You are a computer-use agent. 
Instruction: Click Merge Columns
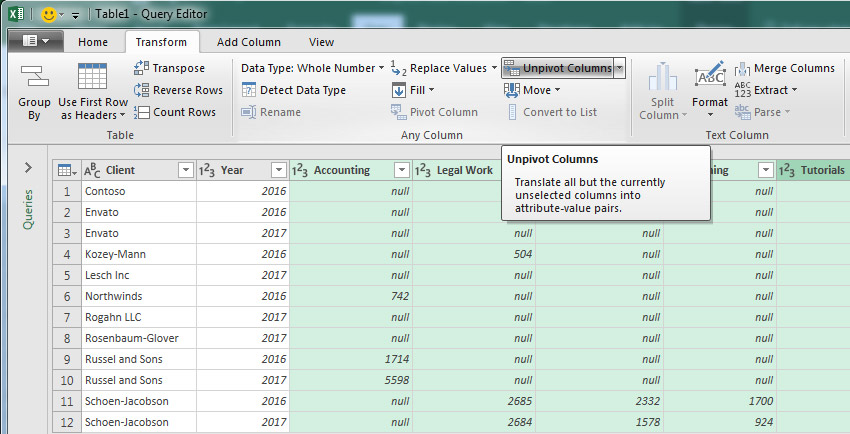pos(784,68)
